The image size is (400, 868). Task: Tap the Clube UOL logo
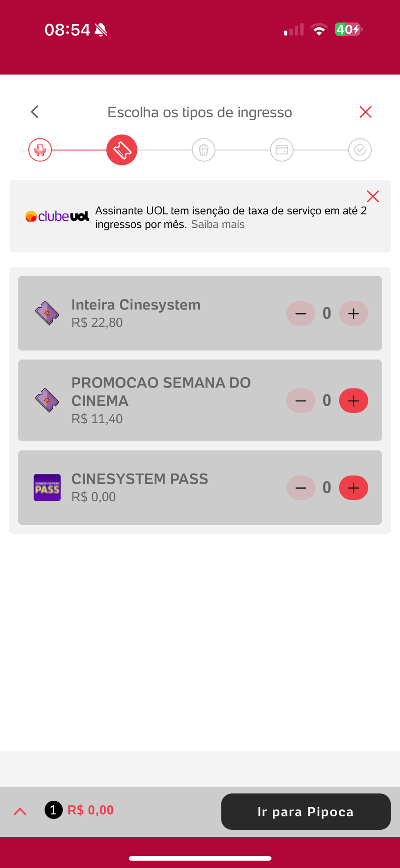[x=57, y=216]
